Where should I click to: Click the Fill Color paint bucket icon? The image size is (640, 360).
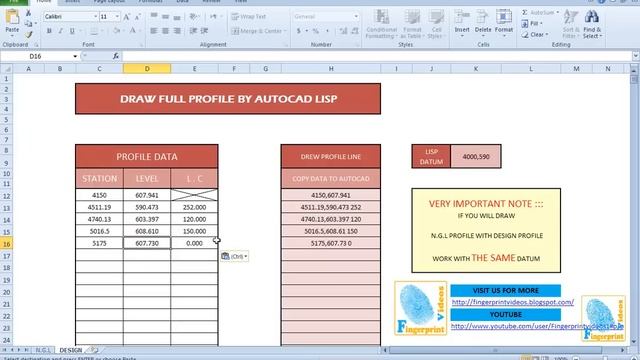(116, 31)
